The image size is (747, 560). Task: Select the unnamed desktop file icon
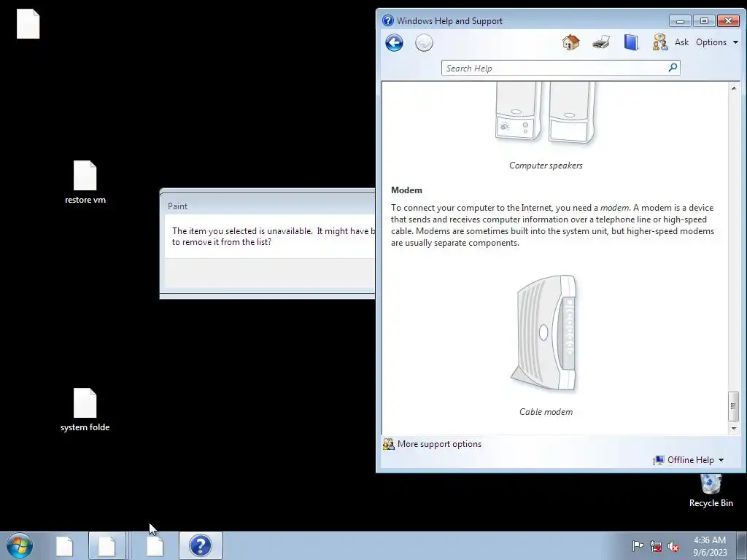(x=28, y=24)
